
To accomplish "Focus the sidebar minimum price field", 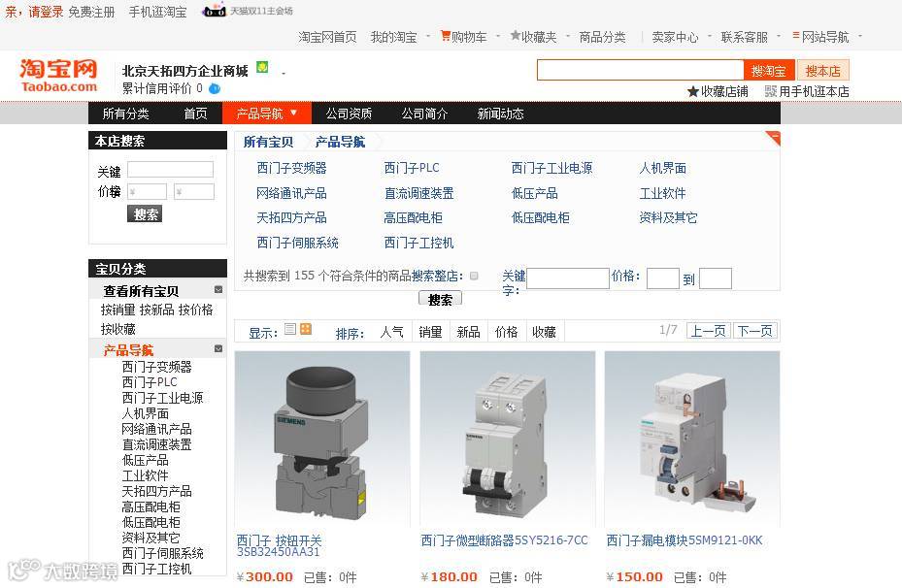I will pos(147,191).
